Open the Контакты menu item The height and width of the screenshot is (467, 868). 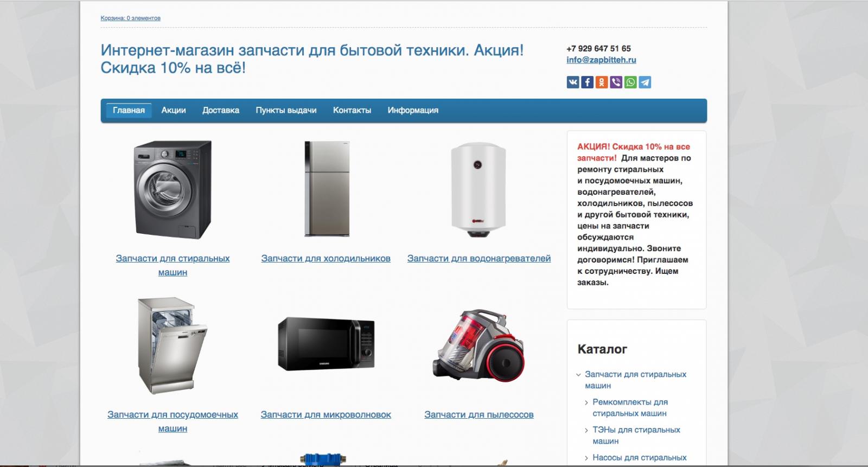352,110
